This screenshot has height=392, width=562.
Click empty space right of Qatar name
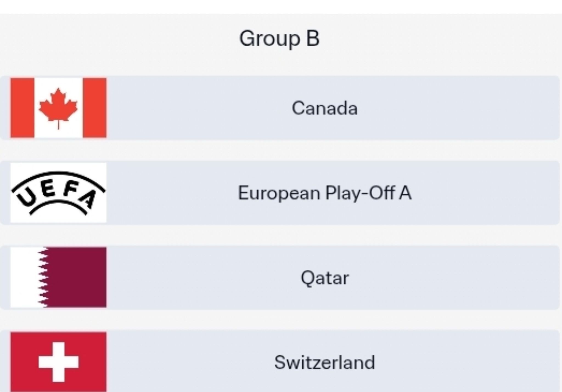[467, 278]
